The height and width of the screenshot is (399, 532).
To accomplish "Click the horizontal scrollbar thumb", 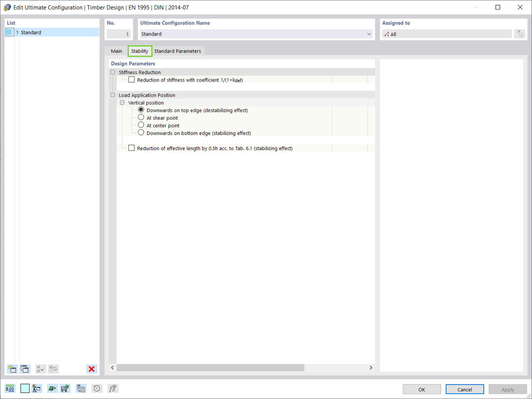I will point(210,368).
